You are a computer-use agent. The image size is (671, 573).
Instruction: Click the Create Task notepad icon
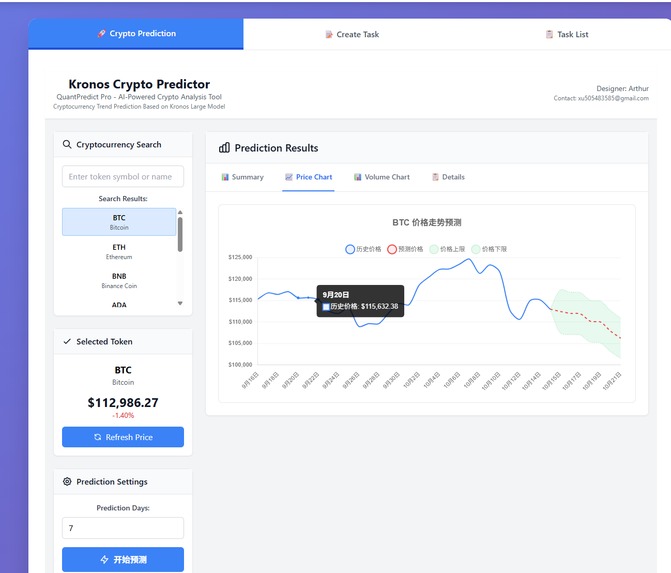click(329, 34)
